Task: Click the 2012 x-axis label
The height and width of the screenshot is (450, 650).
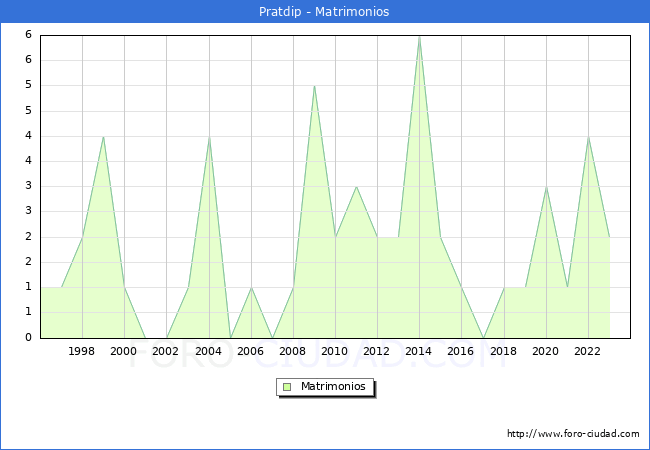Action: point(376,351)
